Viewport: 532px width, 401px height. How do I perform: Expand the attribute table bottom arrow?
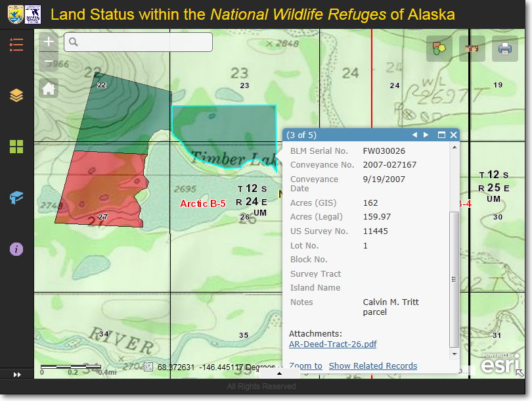[x=279, y=373]
